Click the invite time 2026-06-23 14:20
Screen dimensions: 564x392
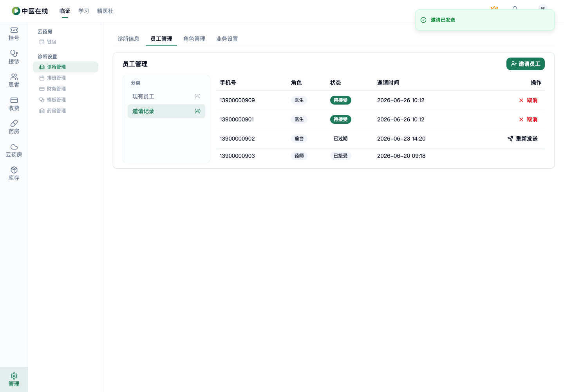point(401,139)
